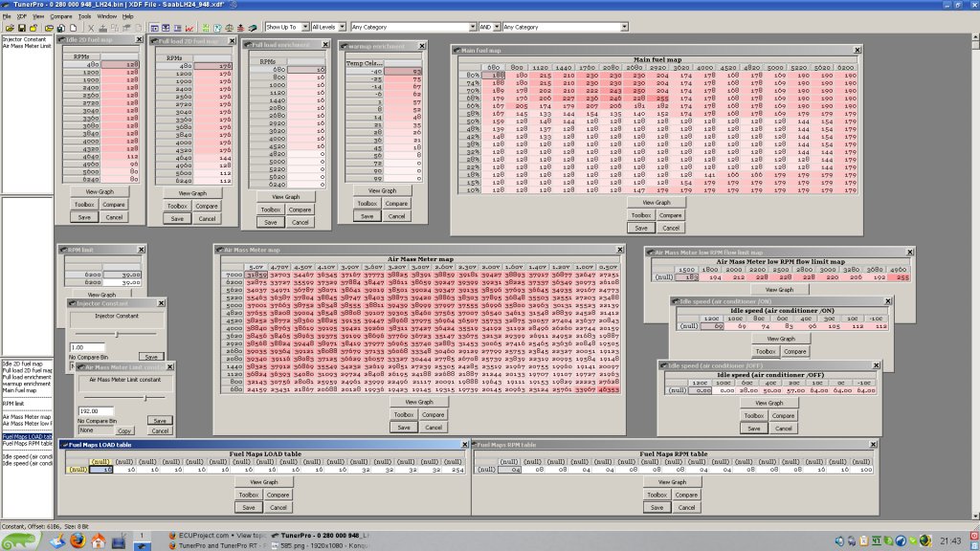This screenshot has width=980, height=551.
Task: Click Save in Air Mass Meter map
Action: (x=404, y=428)
